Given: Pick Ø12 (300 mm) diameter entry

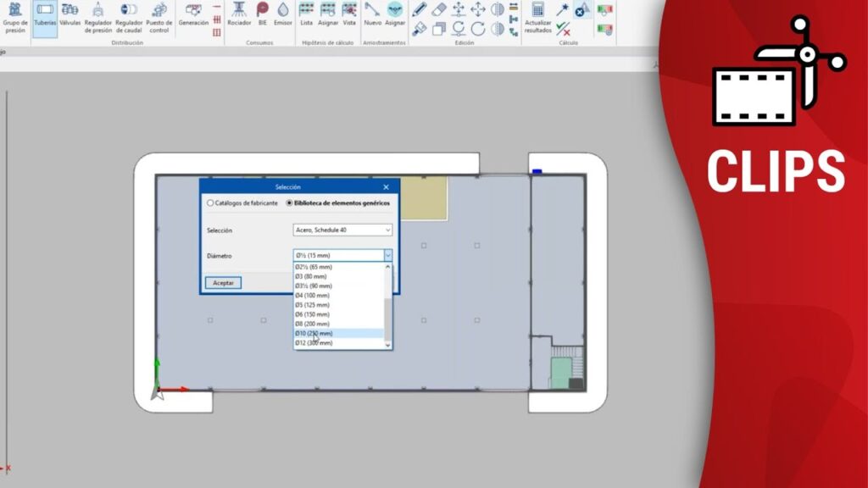Looking at the screenshot, I should pos(314,343).
